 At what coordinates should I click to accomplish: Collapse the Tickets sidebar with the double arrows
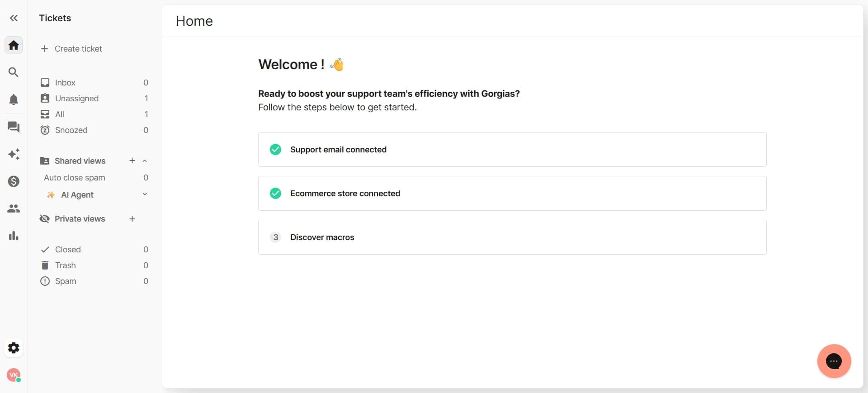pos(13,18)
